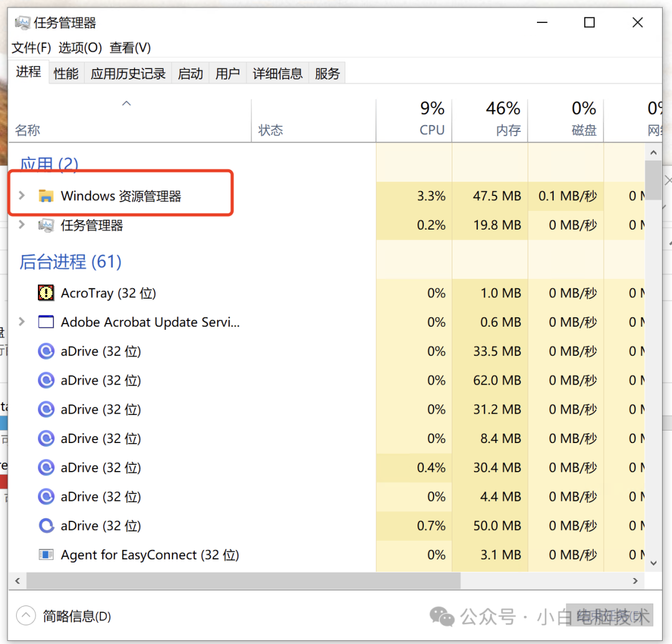Click icon of aDrive using 8.4 MB
Viewport: 672px width, 644px height.
(46, 438)
